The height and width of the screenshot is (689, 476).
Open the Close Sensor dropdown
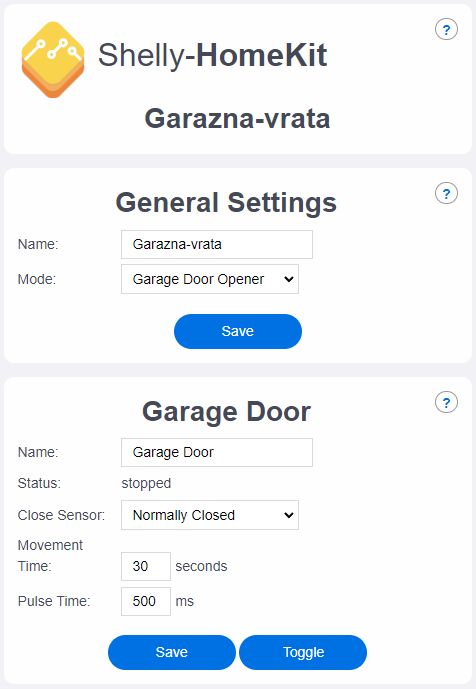point(210,515)
